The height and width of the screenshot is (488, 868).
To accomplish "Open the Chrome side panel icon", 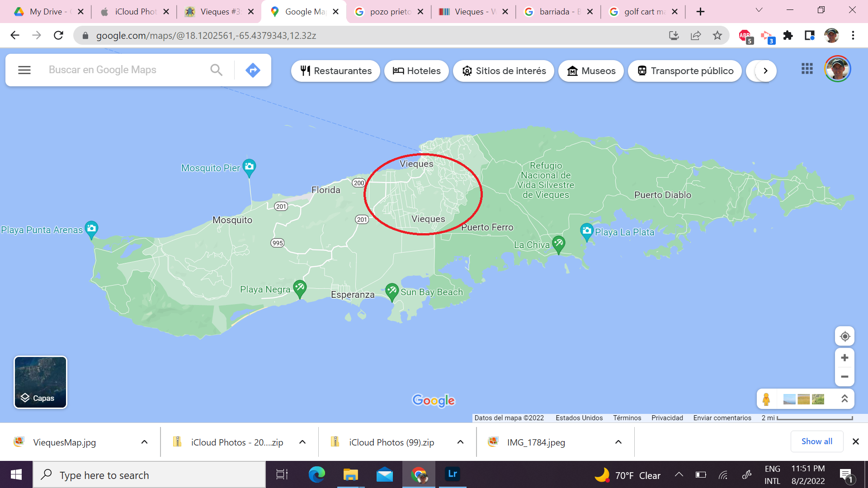I will (809, 35).
